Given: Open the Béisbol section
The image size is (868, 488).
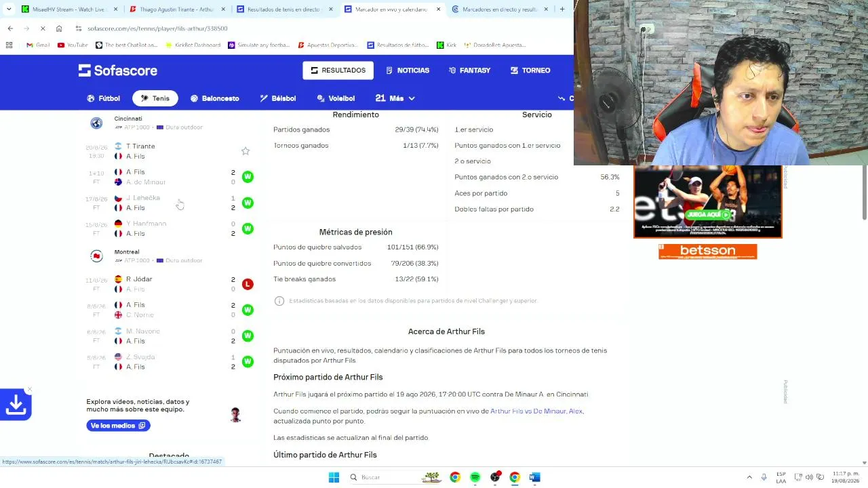Looking at the screenshot, I should tap(278, 98).
